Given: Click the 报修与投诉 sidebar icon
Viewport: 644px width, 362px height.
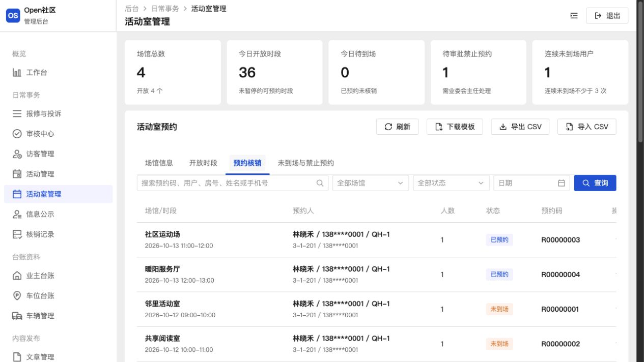Looking at the screenshot, I should click(17, 113).
